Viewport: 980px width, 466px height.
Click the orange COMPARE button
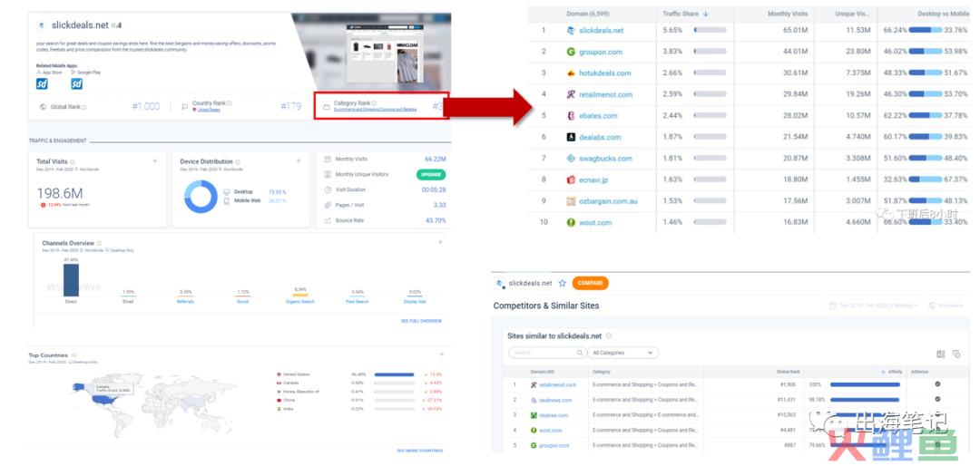(590, 283)
